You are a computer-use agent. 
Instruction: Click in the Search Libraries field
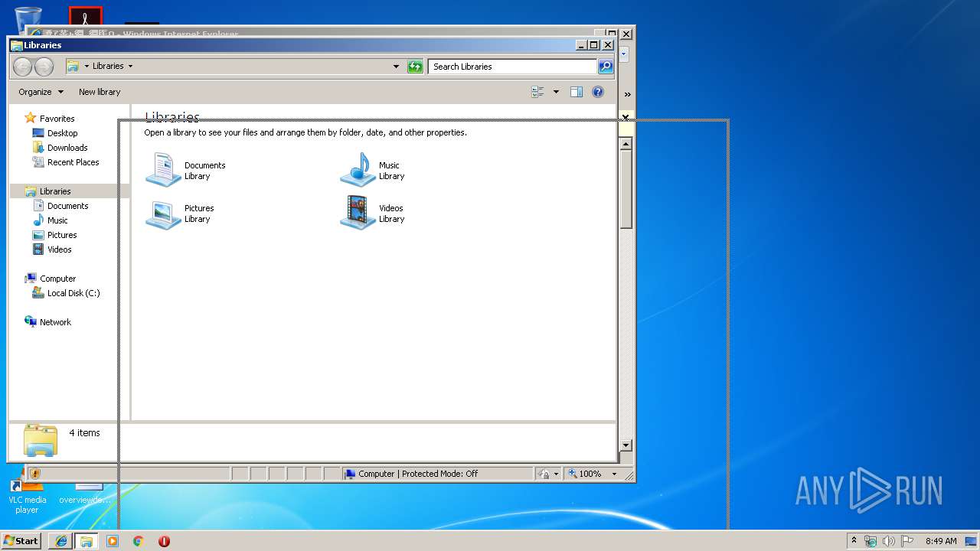[512, 67]
